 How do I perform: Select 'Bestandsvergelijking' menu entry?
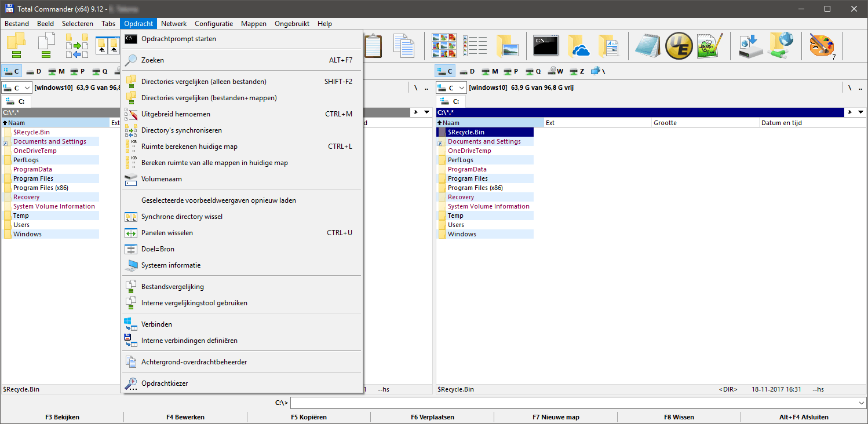click(242, 287)
